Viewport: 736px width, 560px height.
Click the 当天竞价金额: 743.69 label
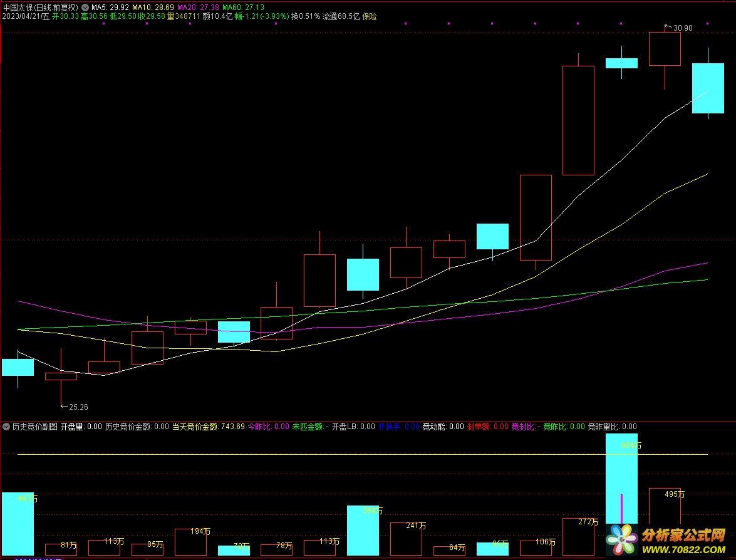click(x=209, y=427)
